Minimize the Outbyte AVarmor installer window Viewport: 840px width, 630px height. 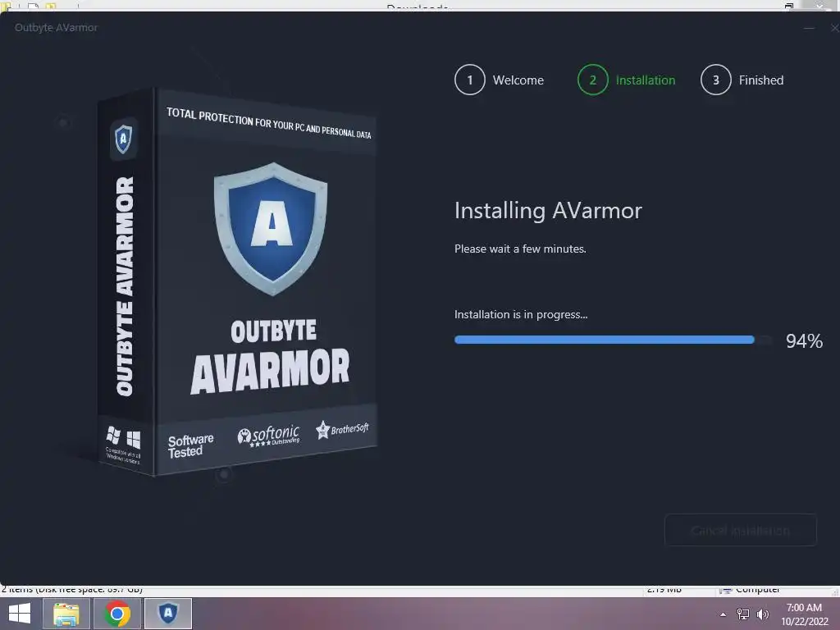point(809,28)
